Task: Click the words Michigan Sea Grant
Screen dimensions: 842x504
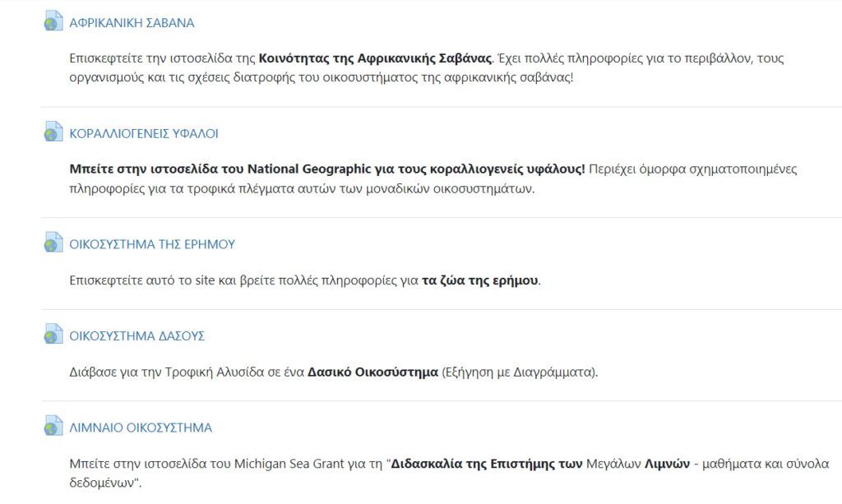Action: pyautogui.click(x=285, y=464)
